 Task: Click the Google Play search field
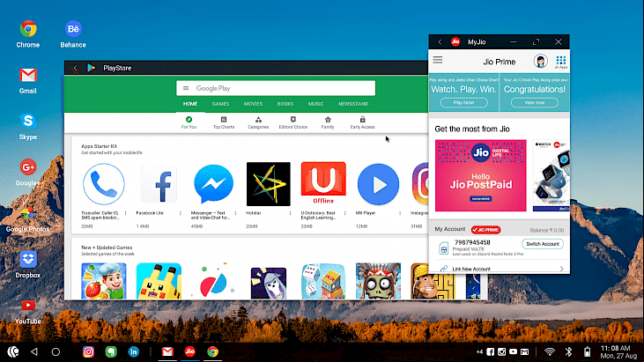[276, 88]
